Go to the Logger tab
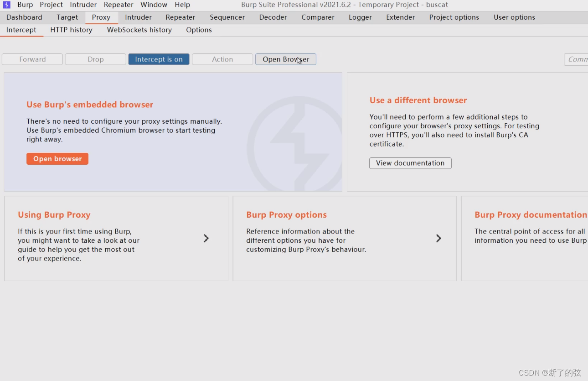 (360, 17)
